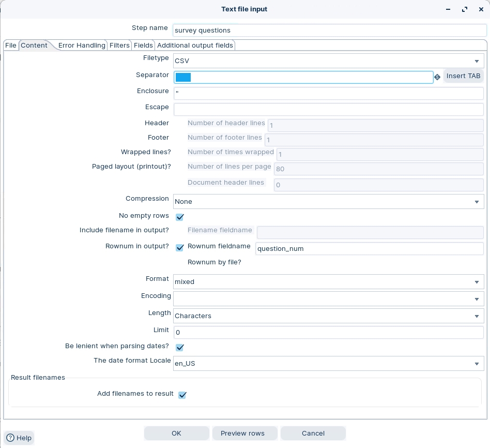The width and height of the screenshot is (490, 448).
Task: Click into the Step name field
Action: tap(329, 31)
